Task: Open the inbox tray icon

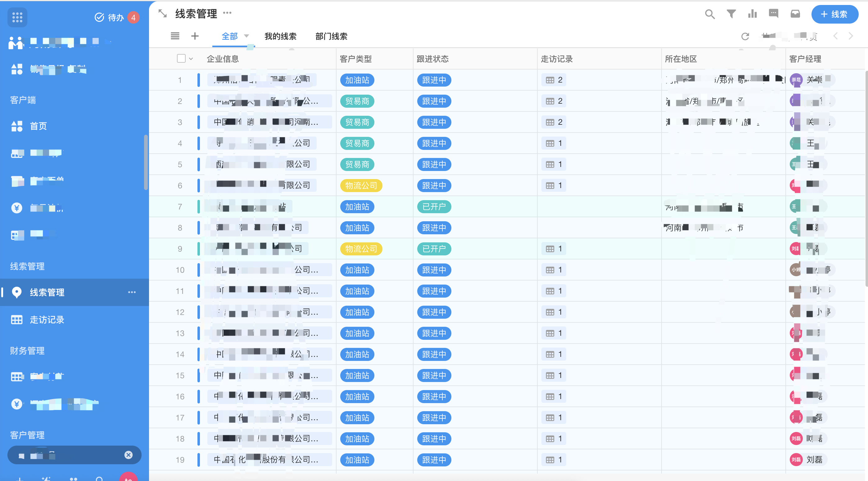Action: point(795,14)
